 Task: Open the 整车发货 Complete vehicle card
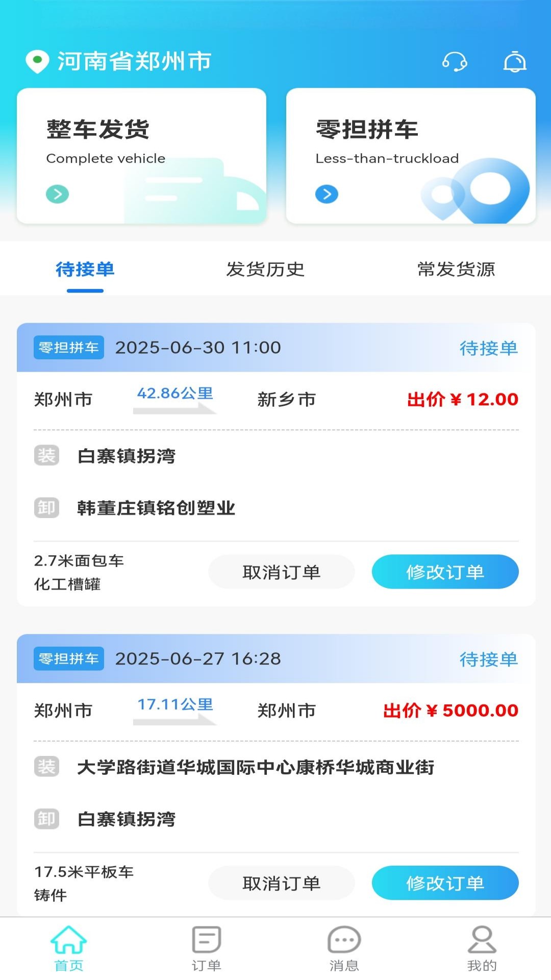click(141, 156)
